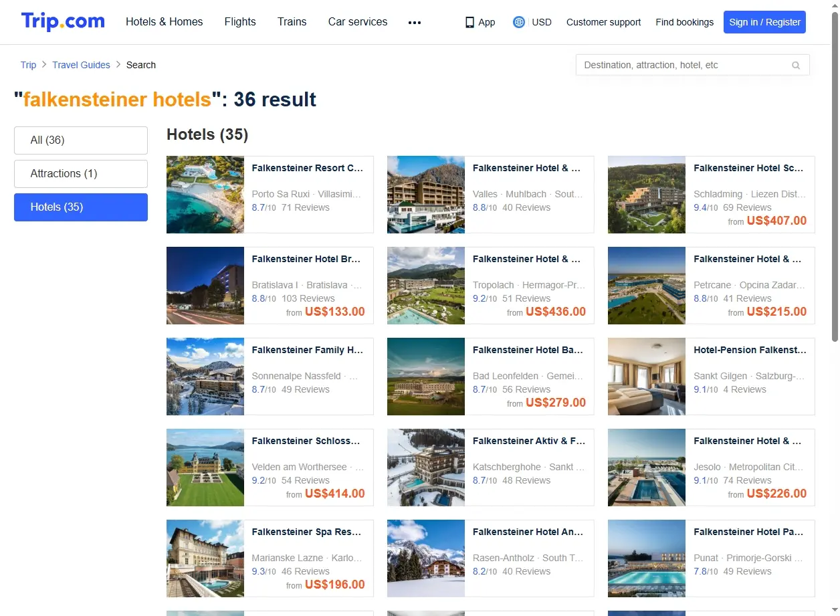840x616 pixels.
Task: Open the Schladming hotel thumbnail
Action: coord(647,195)
